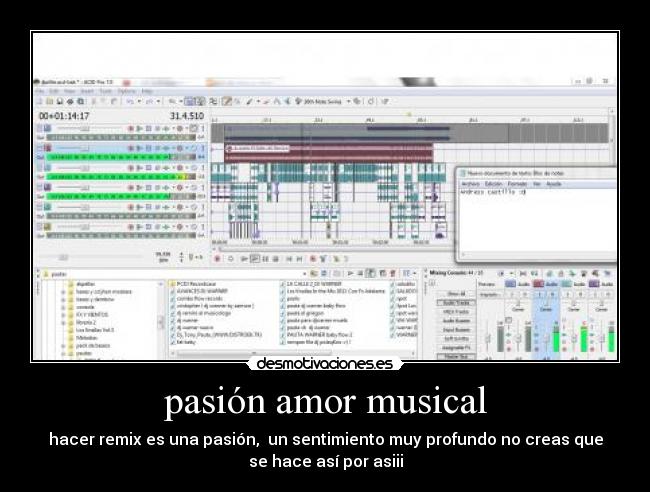Click the Preview channel fader in mixer
The width and height of the screenshot is (650, 492).
(488, 339)
